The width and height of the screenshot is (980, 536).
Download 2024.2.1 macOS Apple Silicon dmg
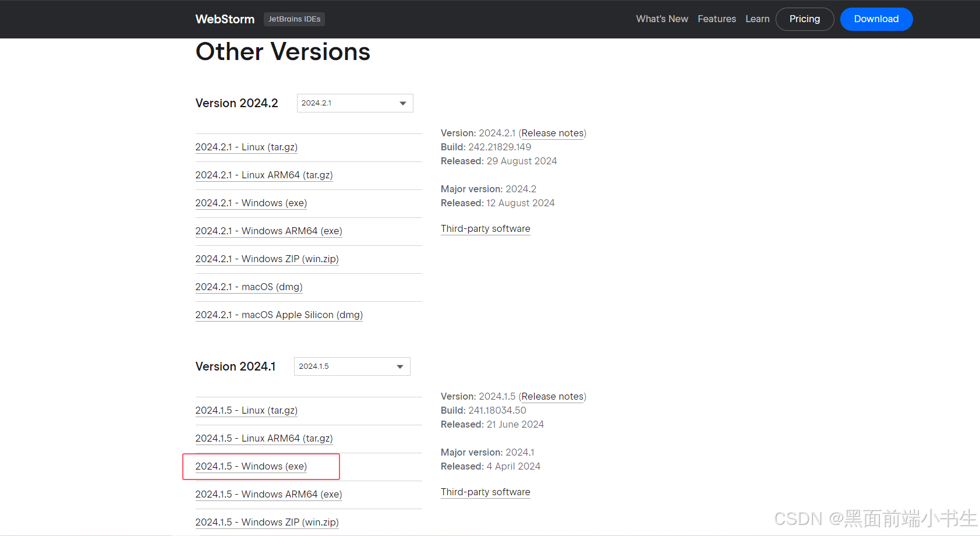pyautogui.click(x=279, y=315)
